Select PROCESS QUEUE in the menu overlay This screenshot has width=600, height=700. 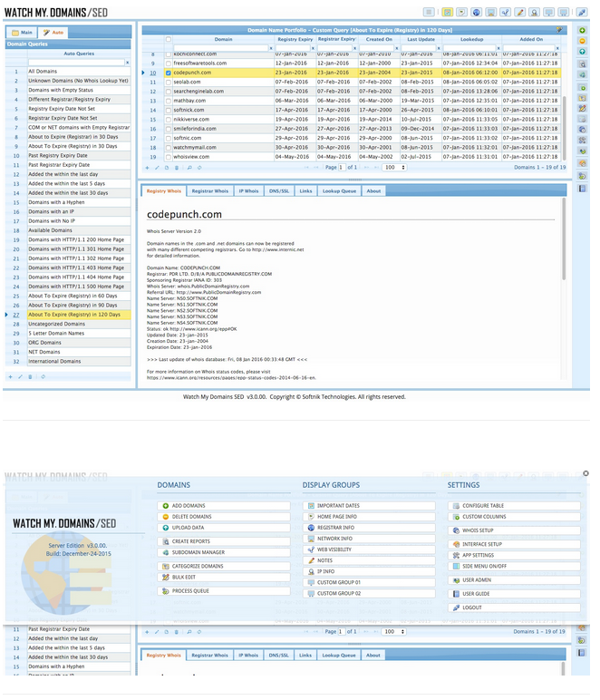point(224,591)
